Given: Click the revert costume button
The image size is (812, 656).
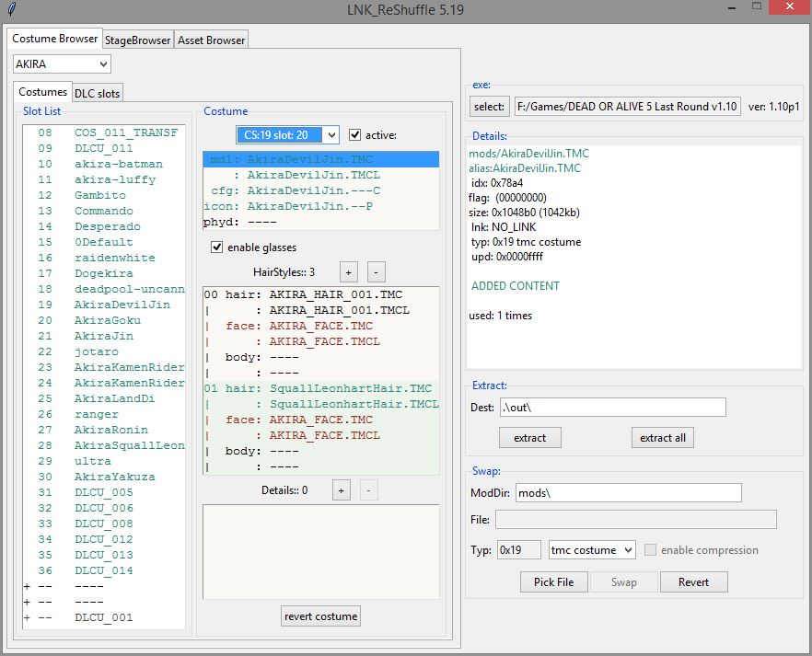Looking at the screenshot, I should 320,616.
